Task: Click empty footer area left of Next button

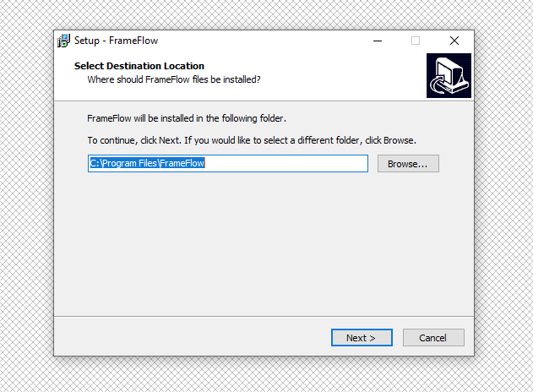Action: (186, 338)
